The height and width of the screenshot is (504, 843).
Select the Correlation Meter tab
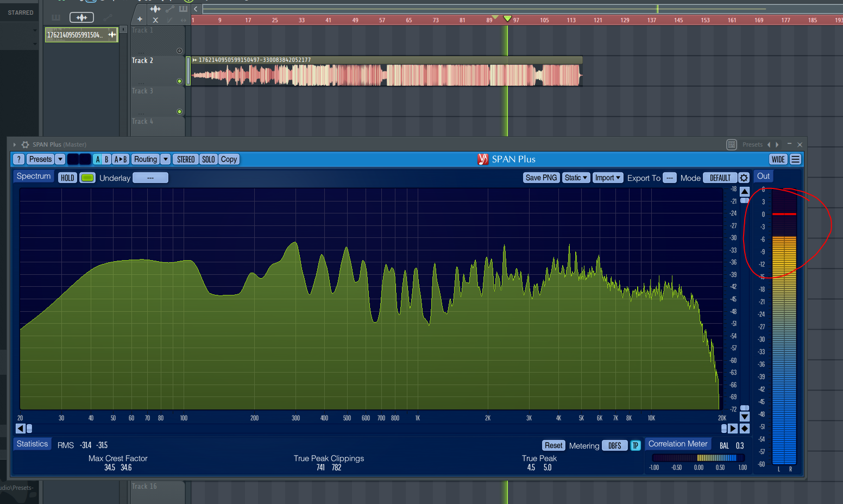tap(678, 444)
